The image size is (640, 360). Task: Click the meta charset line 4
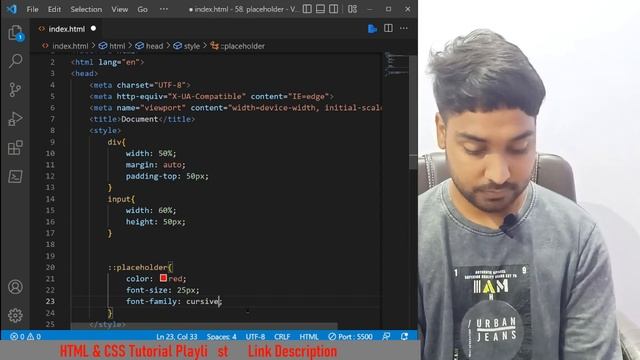(x=140, y=85)
